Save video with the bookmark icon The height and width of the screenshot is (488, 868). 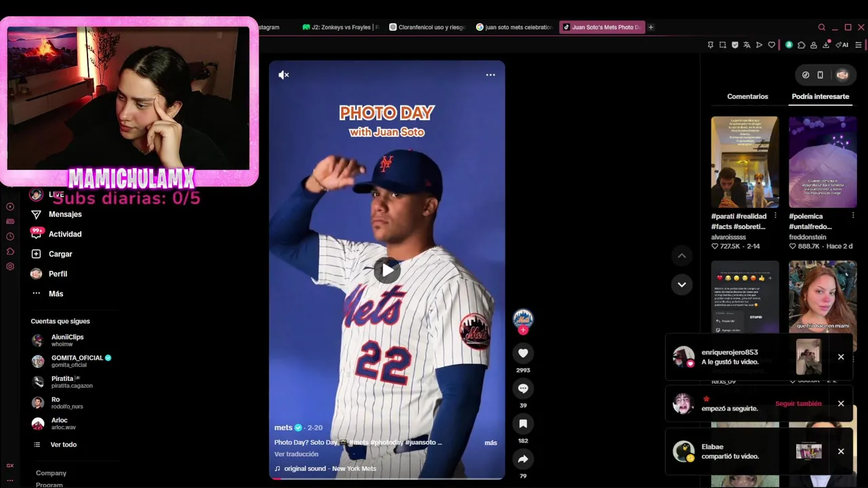[x=523, y=424]
